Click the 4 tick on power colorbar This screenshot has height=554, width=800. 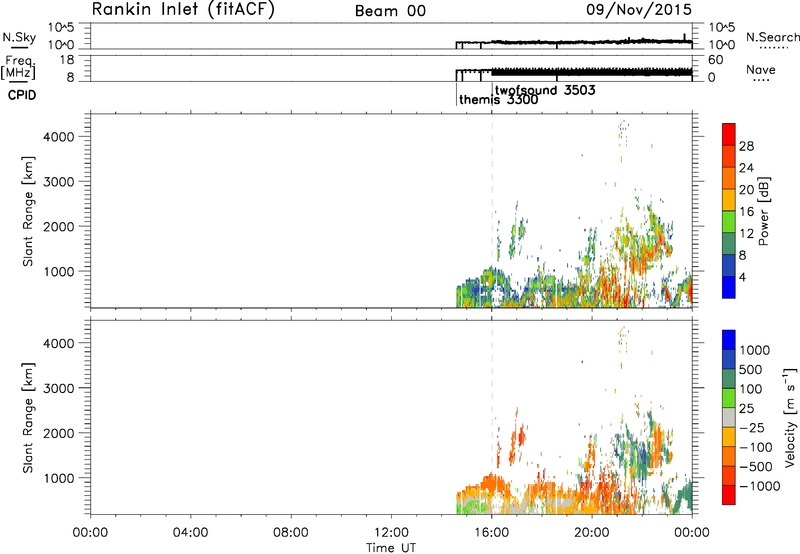742,277
